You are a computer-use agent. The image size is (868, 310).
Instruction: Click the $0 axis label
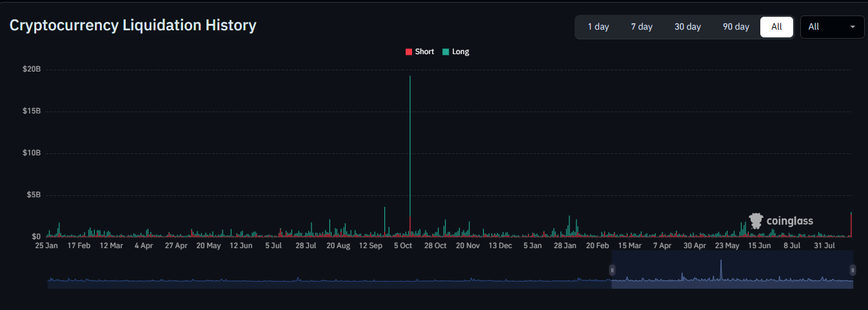pyautogui.click(x=36, y=237)
